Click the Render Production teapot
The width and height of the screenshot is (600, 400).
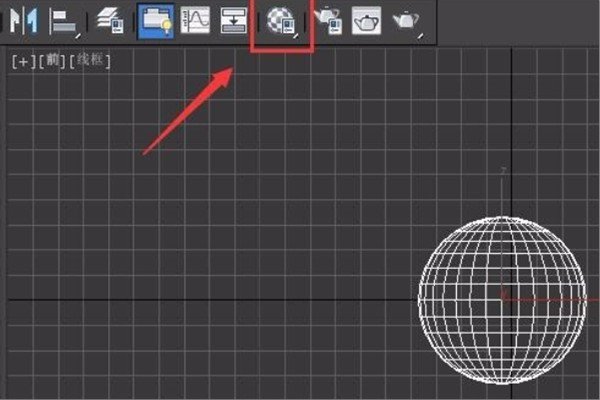[408, 22]
